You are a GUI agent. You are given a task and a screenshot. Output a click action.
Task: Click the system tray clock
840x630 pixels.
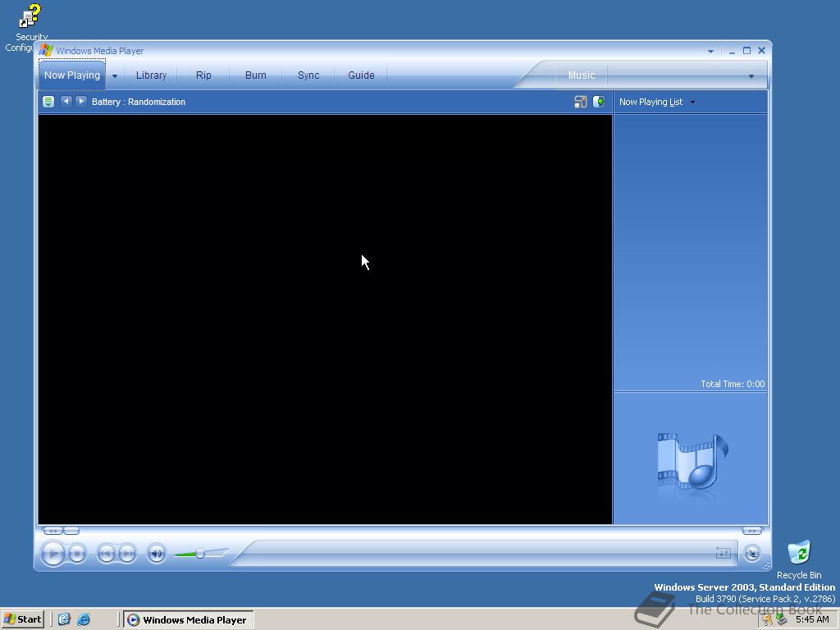812,619
